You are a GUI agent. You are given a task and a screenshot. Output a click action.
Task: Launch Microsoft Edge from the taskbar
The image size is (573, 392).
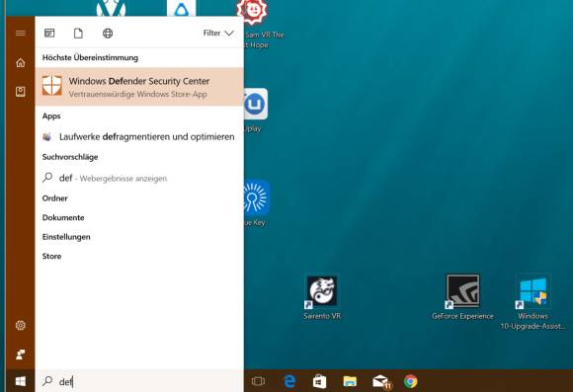coord(289,381)
